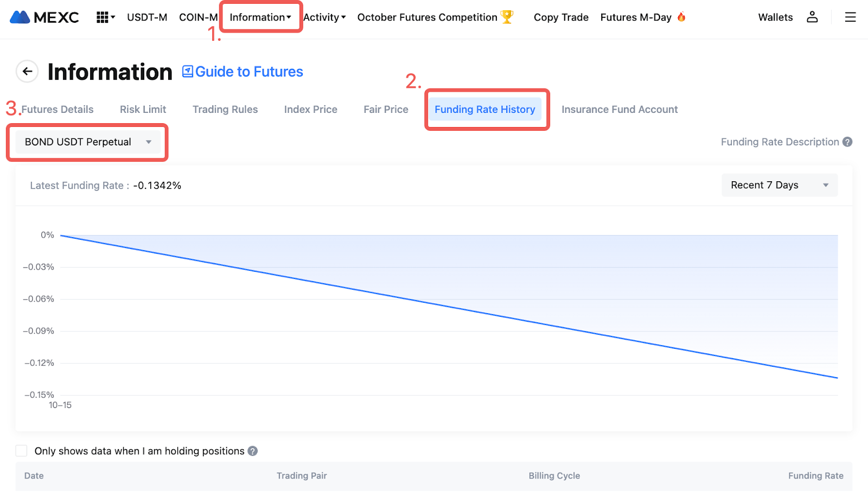868x503 pixels.
Task: Click the Funding Rate Description help icon
Action: coord(847,142)
